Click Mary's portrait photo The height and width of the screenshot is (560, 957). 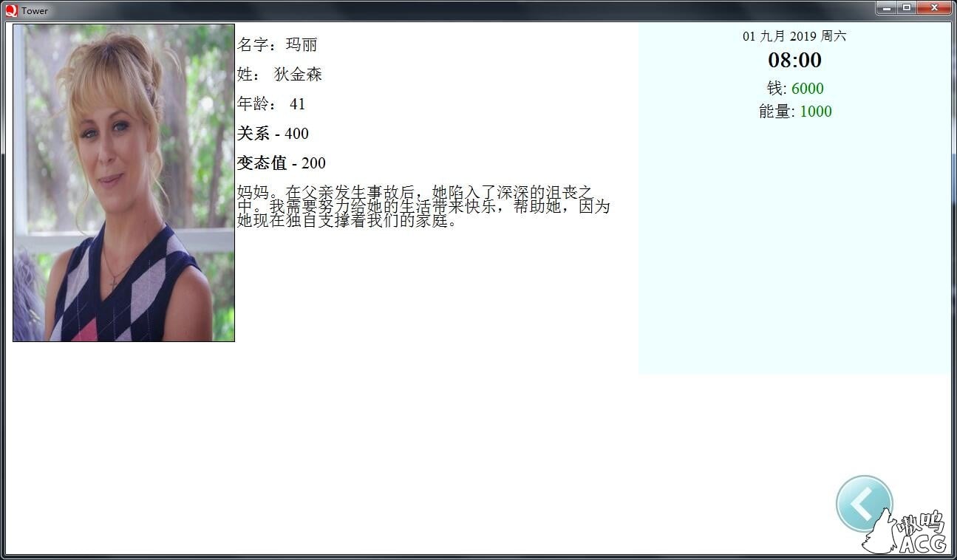coord(123,182)
